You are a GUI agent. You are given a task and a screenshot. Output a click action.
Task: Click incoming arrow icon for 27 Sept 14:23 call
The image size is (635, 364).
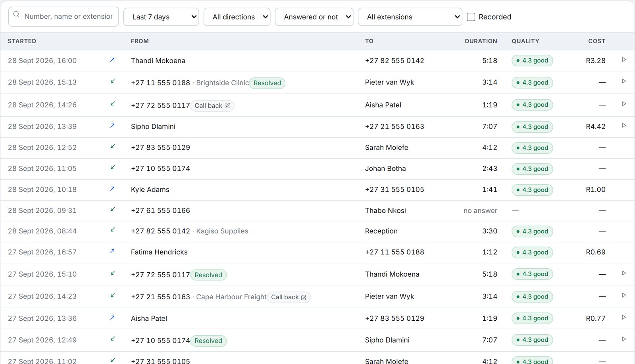112,295
